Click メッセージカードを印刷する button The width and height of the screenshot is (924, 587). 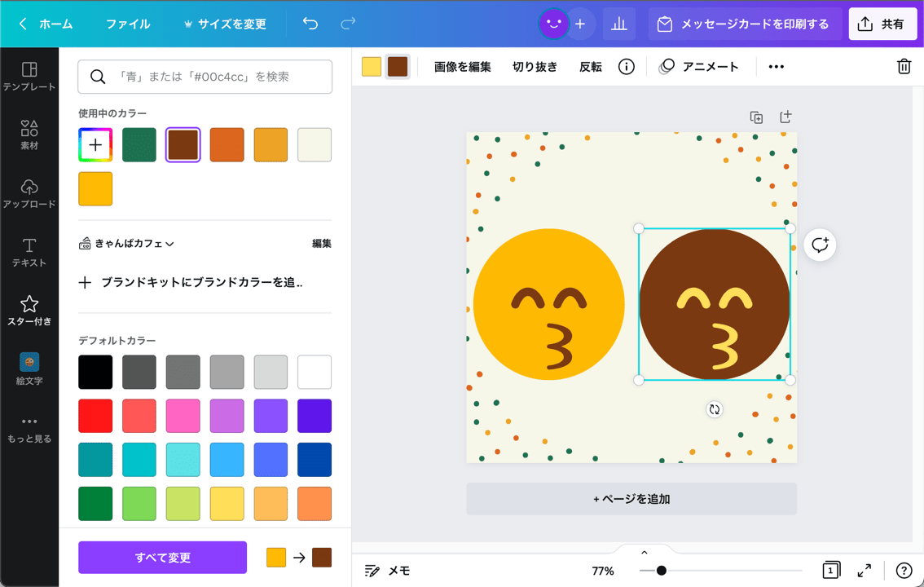tap(744, 24)
